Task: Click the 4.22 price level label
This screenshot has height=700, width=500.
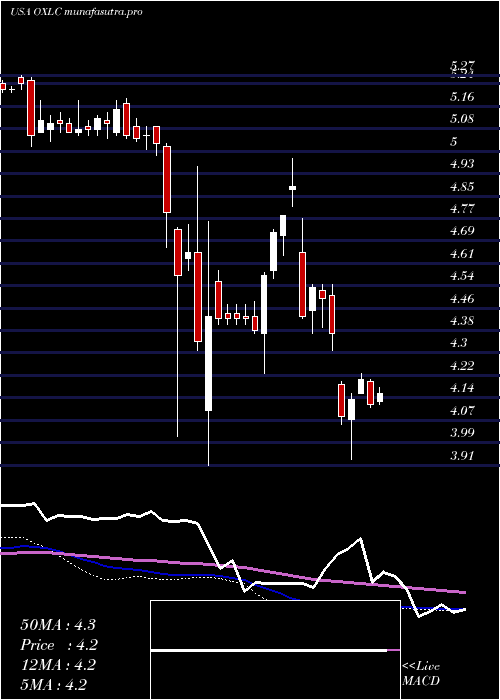Action: (462, 366)
